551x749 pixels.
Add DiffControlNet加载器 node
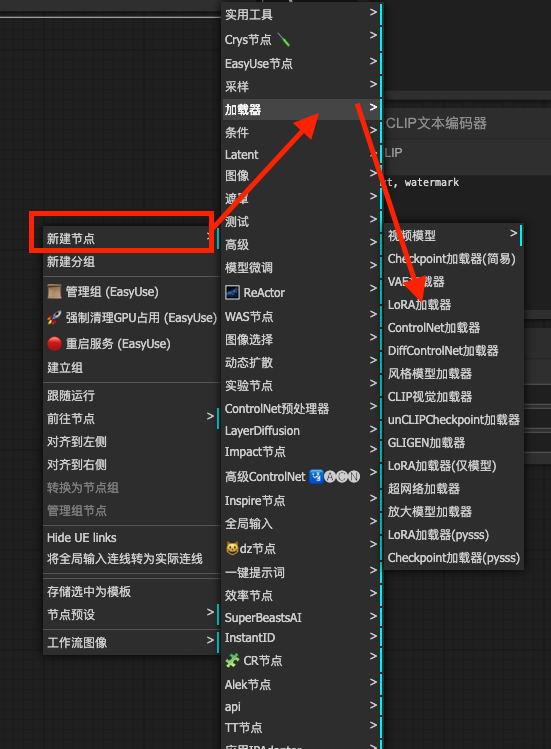click(x=454, y=350)
